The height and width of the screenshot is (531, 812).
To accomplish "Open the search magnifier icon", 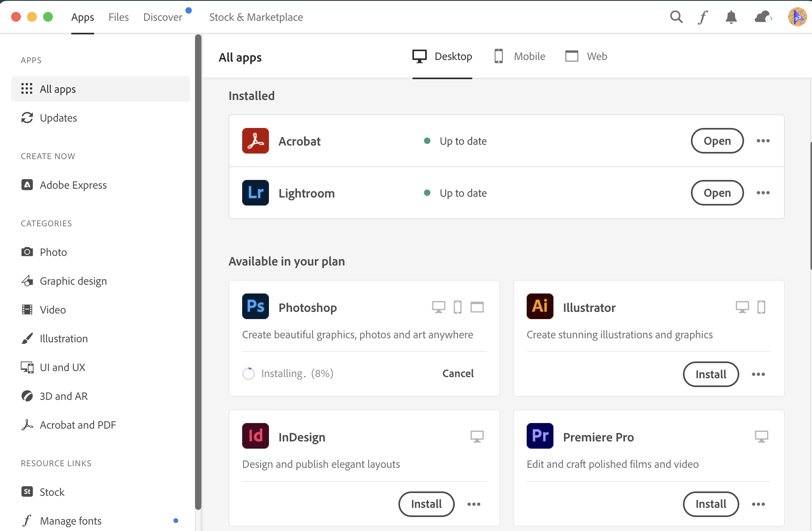I will (676, 17).
